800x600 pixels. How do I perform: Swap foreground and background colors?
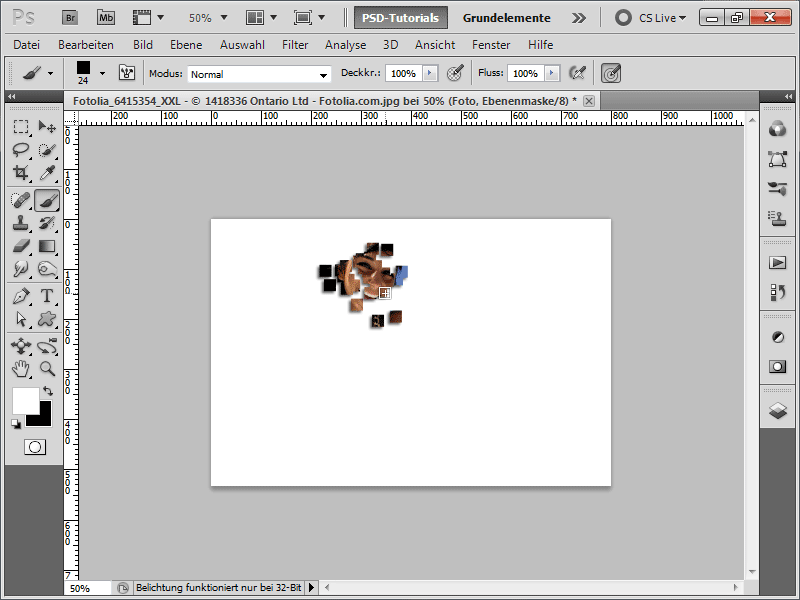point(48,391)
